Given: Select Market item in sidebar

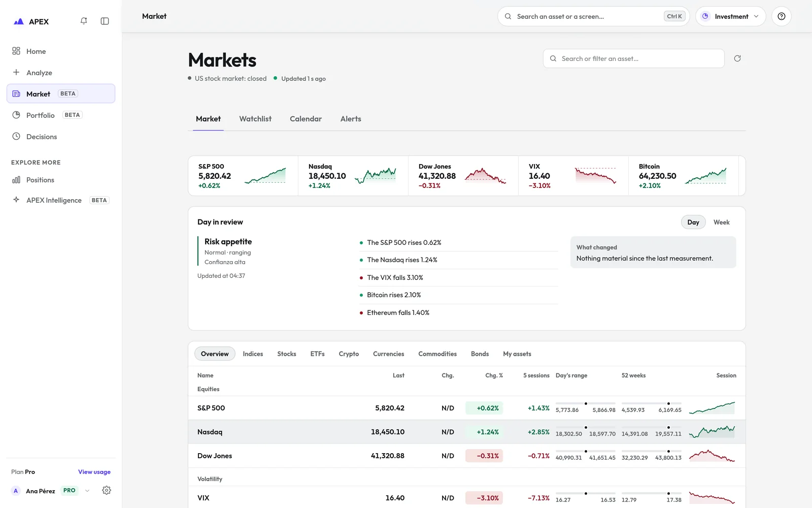Looking at the screenshot, I should (x=61, y=94).
